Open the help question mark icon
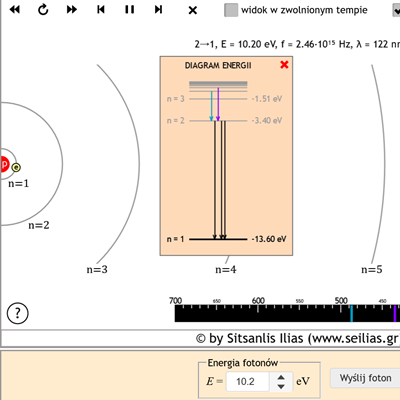Viewport: 400px width, 400px height. pyautogui.click(x=18, y=313)
